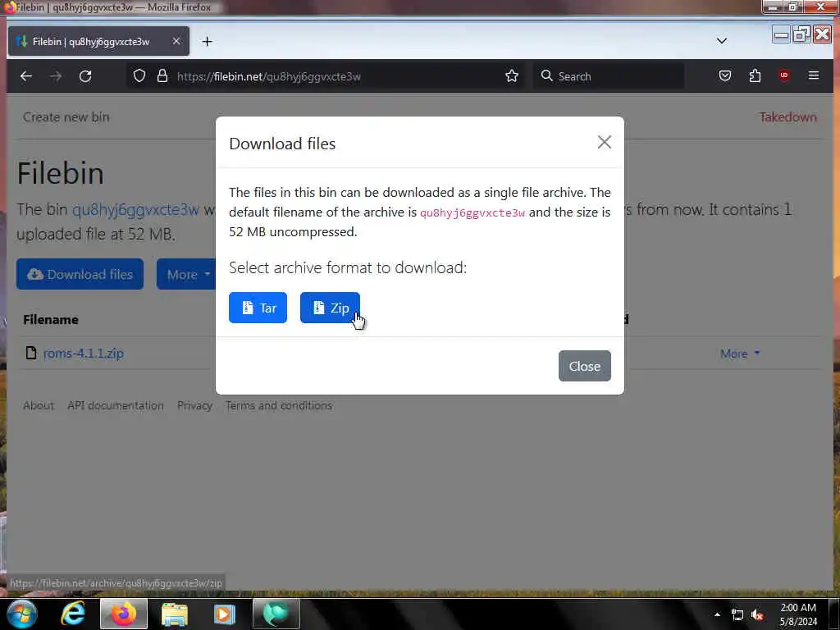Open the uBlock Origin extension icon
The height and width of the screenshot is (630, 840).
pos(784,75)
